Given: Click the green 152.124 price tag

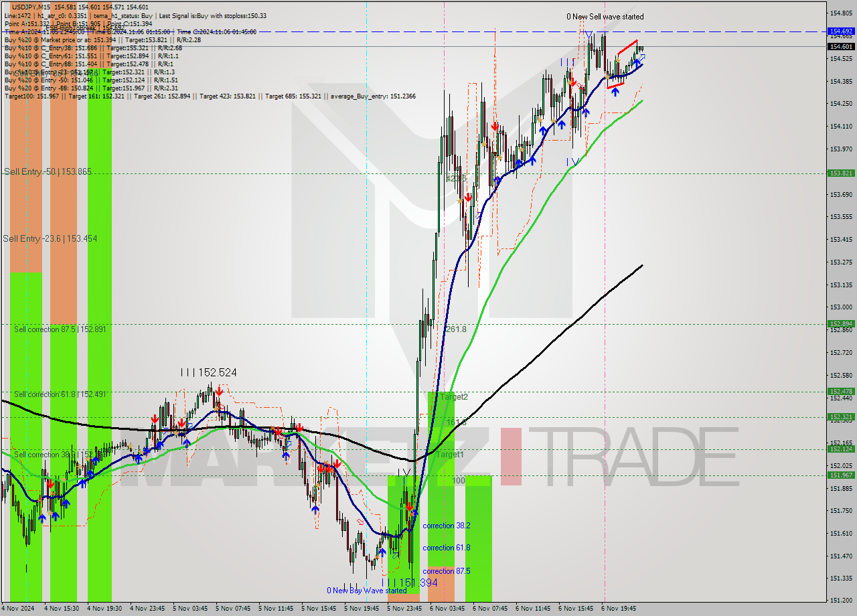Looking at the screenshot, I should click(841, 449).
